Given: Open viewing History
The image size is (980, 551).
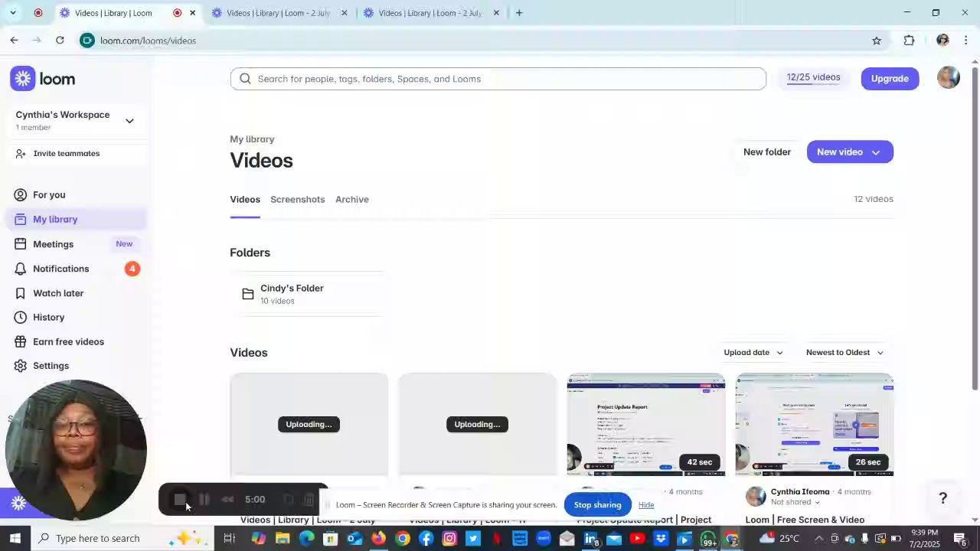Looking at the screenshot, I should pyautogui.click(x=48, y=317).
